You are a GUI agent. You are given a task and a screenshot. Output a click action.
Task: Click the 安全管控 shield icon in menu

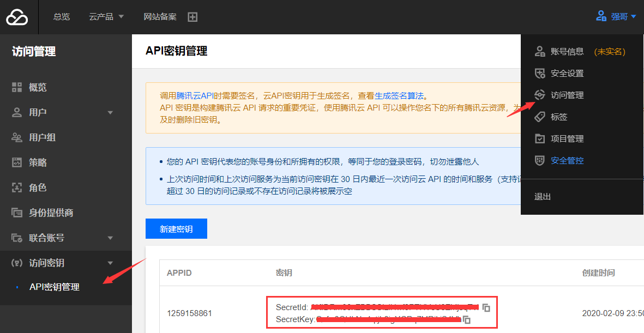(540, 160)
